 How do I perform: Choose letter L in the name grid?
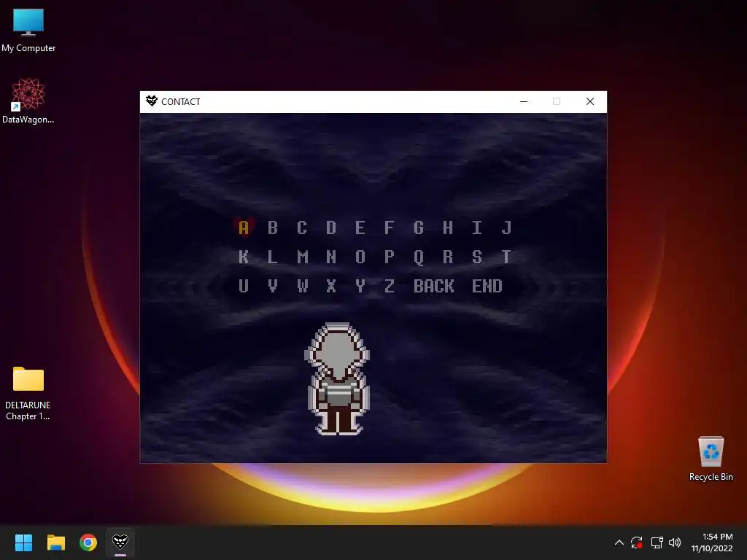coord(273,257)
